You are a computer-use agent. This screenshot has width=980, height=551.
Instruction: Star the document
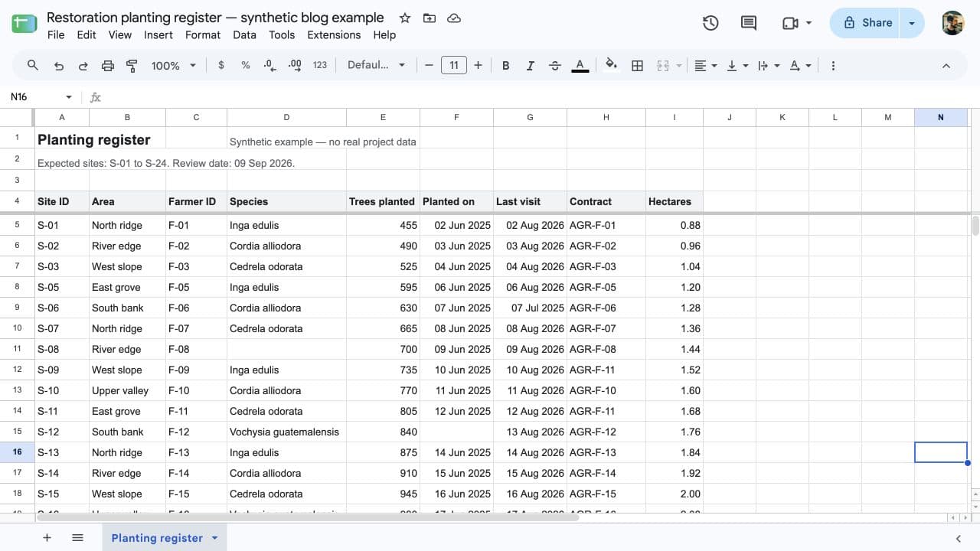click(405, 18)
